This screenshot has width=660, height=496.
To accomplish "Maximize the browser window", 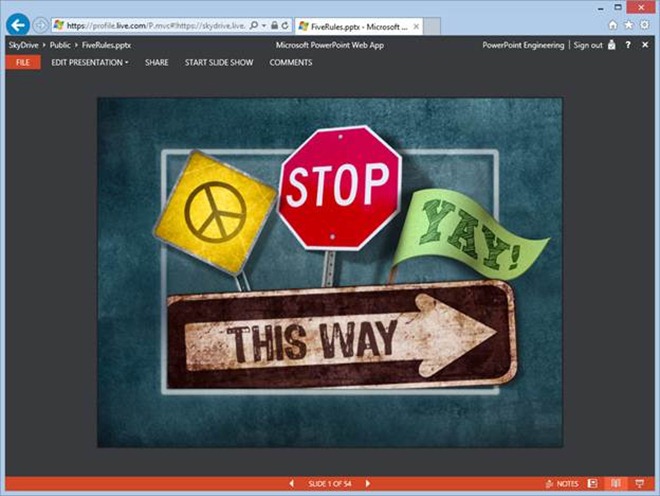I will (x=617, y=7).
